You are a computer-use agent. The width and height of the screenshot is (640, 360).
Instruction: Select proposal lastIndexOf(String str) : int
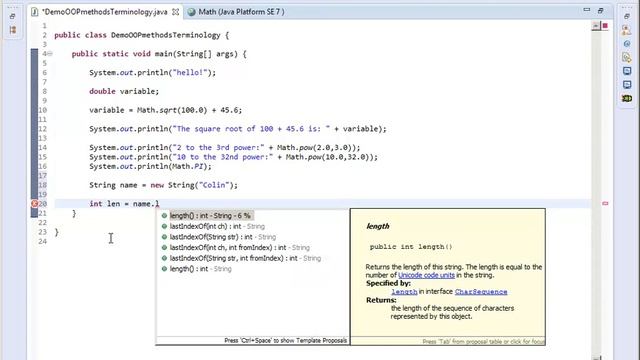click(x=223, y=237)
